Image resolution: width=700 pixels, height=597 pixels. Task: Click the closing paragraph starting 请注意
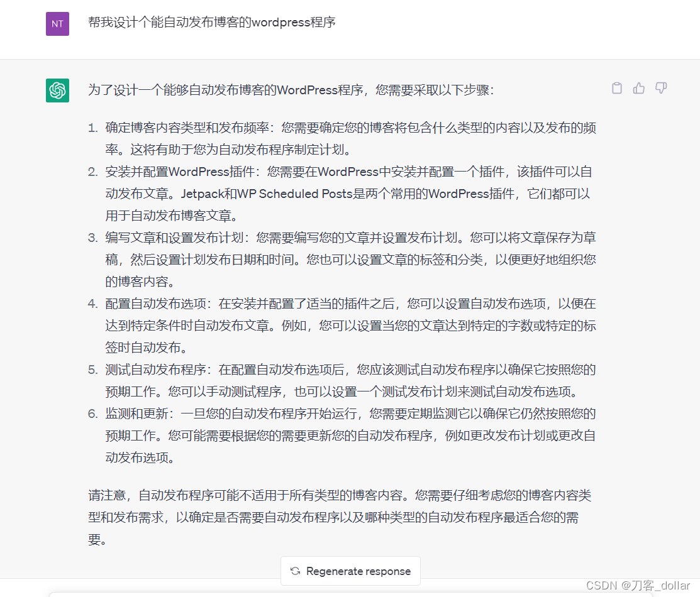(x=339, y=517)
